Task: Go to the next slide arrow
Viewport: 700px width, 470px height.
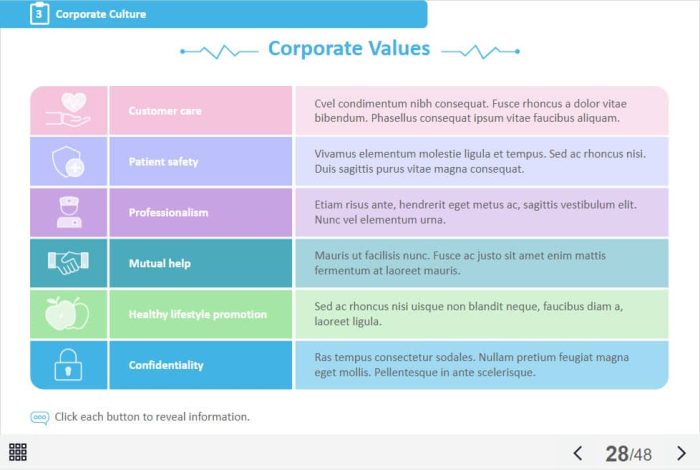Action: (x=681, y=453)
